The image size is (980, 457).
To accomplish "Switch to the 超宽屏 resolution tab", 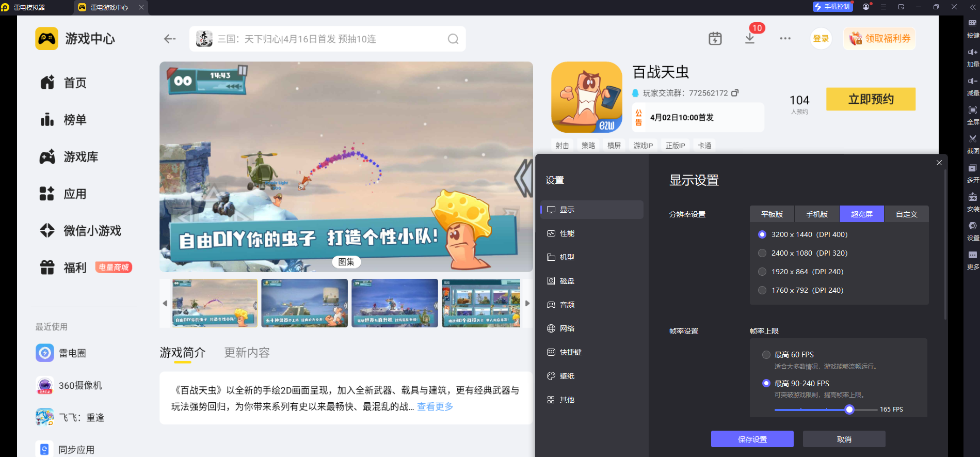I will pyautogui.click(x=862, y=214).
